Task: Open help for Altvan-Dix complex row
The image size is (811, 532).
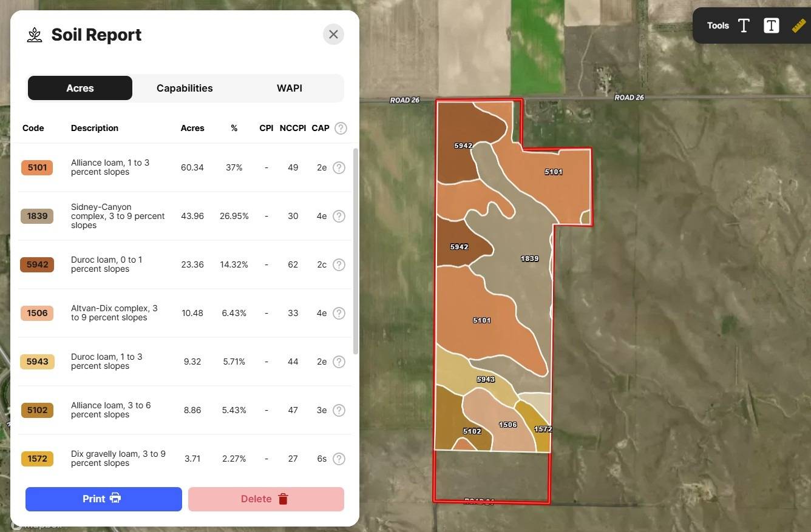Action: coord(339,313)
